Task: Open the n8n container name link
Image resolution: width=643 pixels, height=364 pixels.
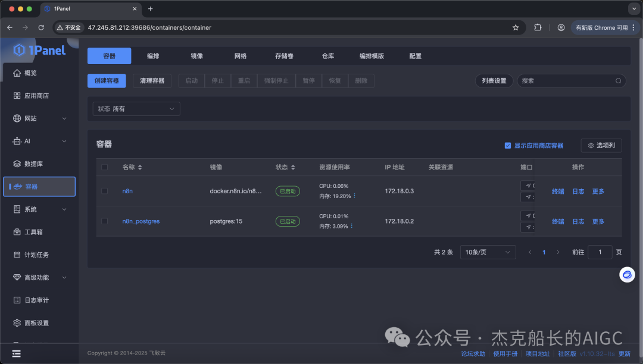Action: (127, 191)
